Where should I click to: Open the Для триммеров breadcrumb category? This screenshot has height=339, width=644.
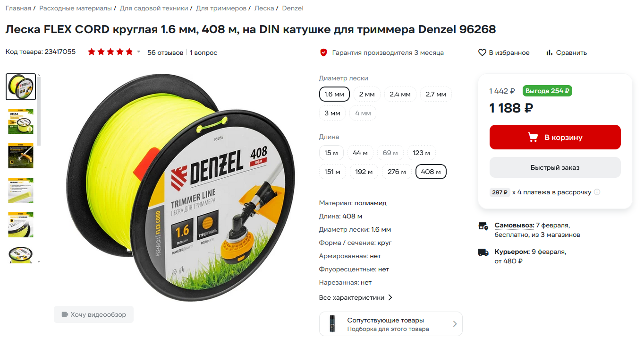(221, 8)
